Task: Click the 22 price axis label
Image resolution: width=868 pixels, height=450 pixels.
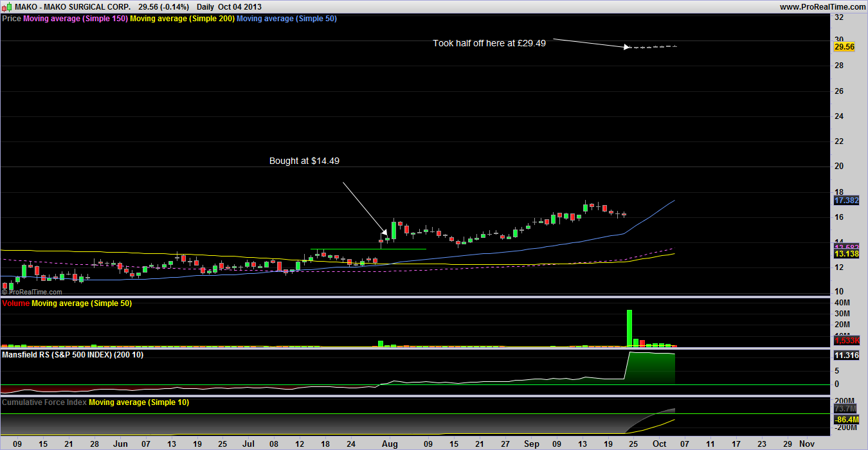Action: [x=838, y=141]
